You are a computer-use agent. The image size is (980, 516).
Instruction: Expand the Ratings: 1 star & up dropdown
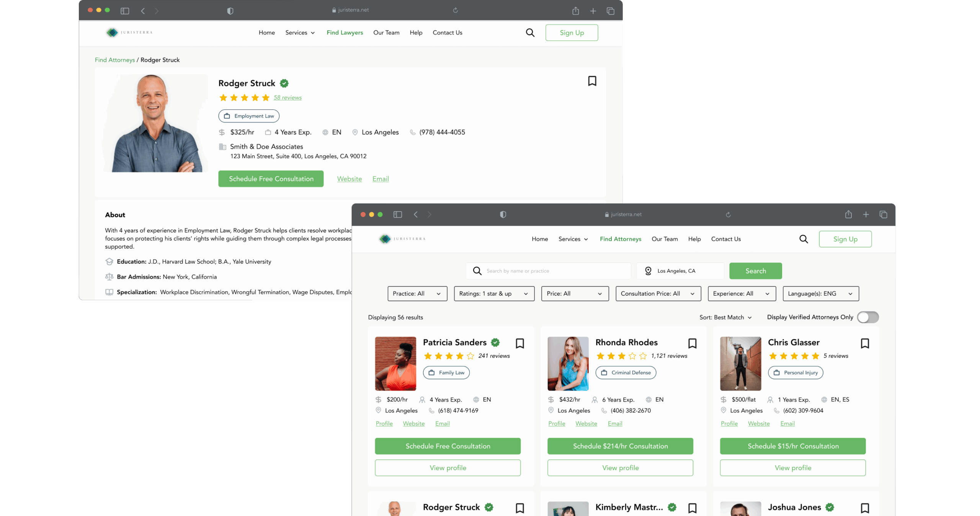coord(493,293)
